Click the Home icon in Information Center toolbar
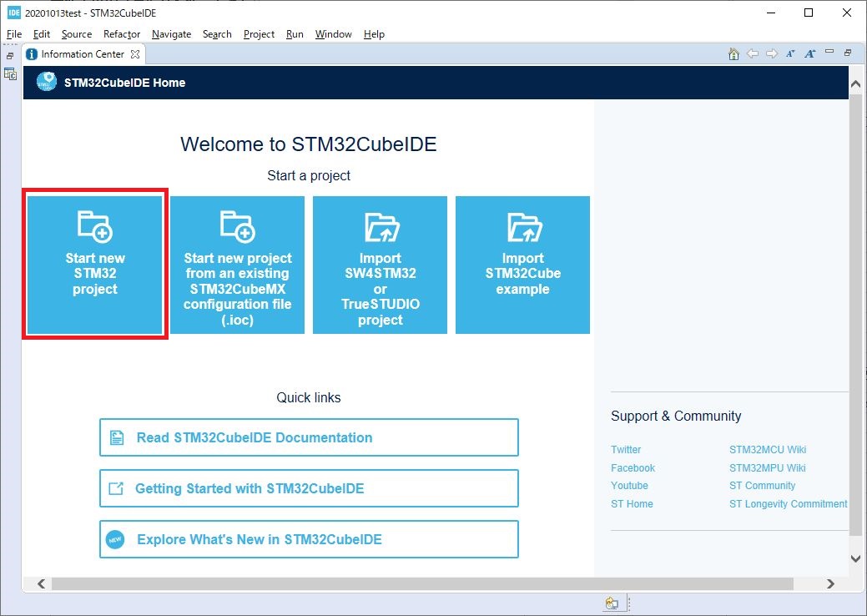Screen dimensions: 867x616 (x=733, y=54)
